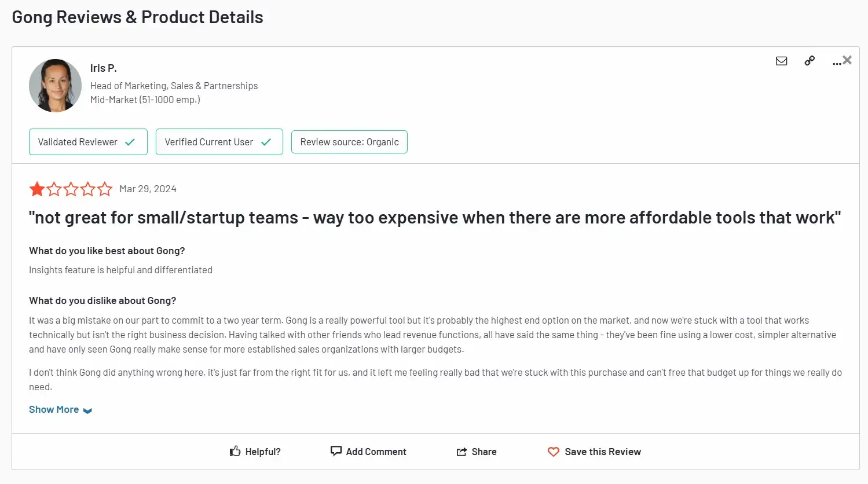This screenshot has height=484, width=868.
Task: Click the envelope email icon
Action: 781,61
